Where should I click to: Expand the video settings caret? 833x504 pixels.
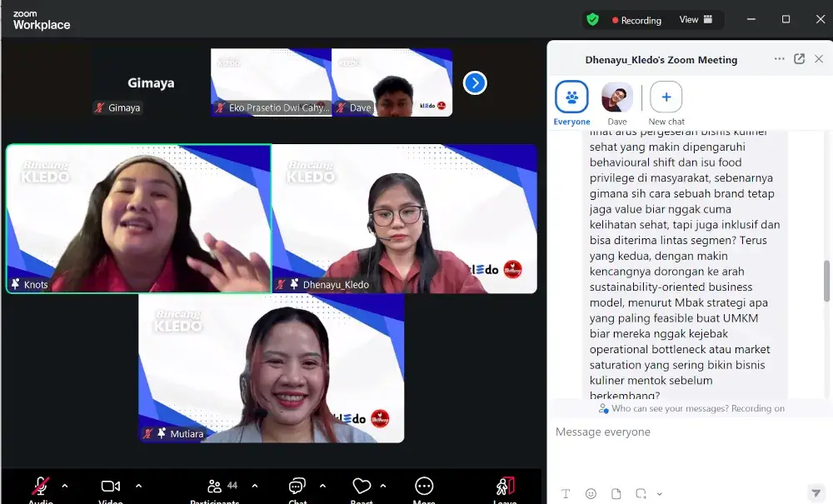pyautogui.click(x=138, y=486)
